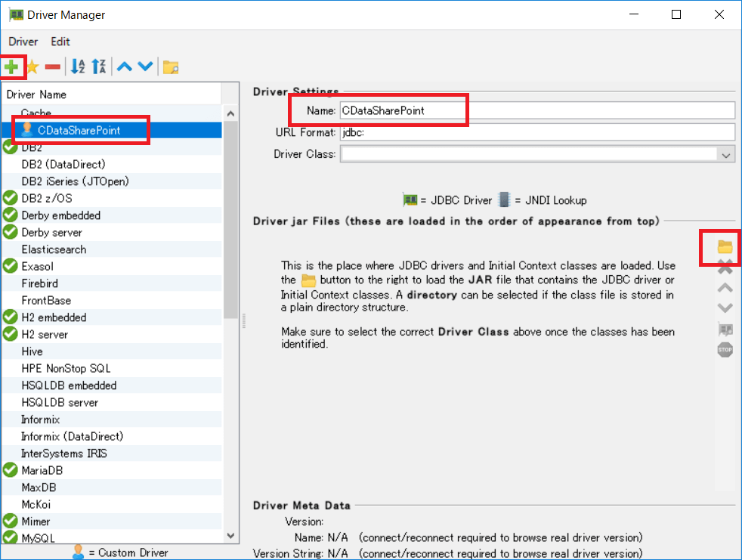Viewport: 742px width, 560px height.
Task: Select Informix (DataDirect) driver
Action: (x=112, y=437)
